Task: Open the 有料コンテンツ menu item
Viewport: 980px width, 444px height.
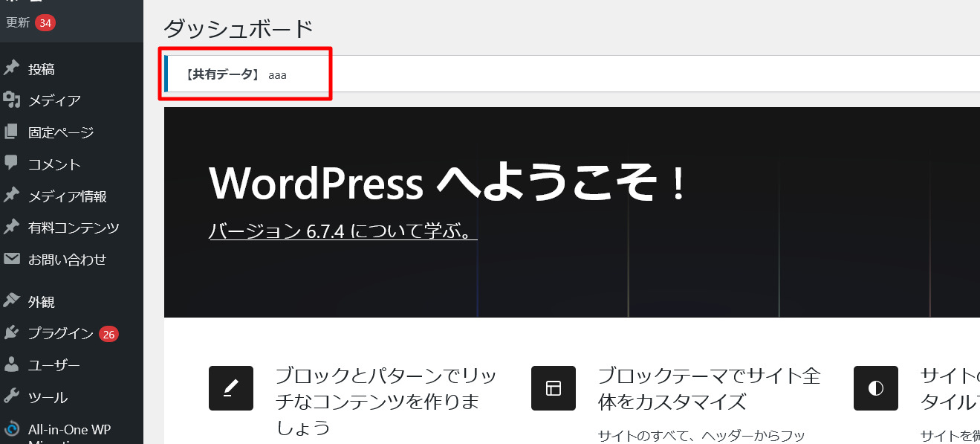Action: [74, 228]
